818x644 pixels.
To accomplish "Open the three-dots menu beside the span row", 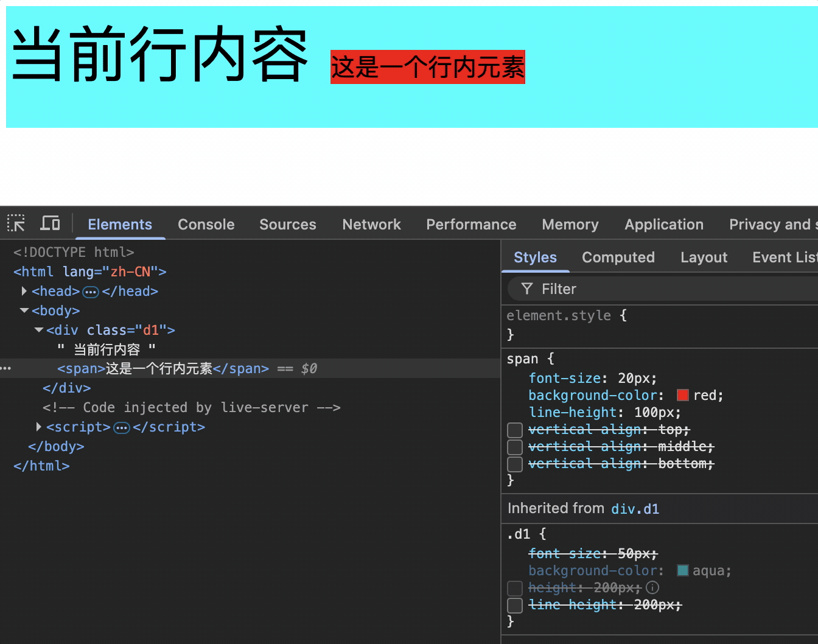I will coord(6,368).
